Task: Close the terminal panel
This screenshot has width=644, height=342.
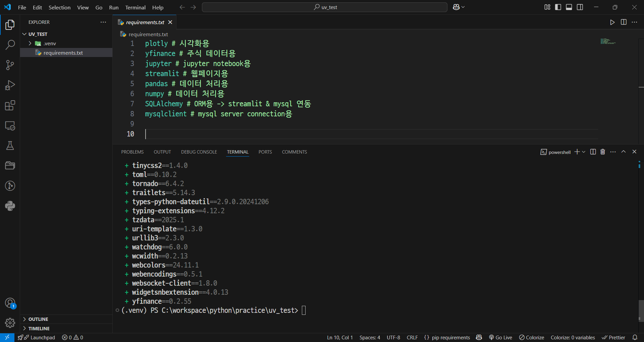Action: click(x=634, y=152)
